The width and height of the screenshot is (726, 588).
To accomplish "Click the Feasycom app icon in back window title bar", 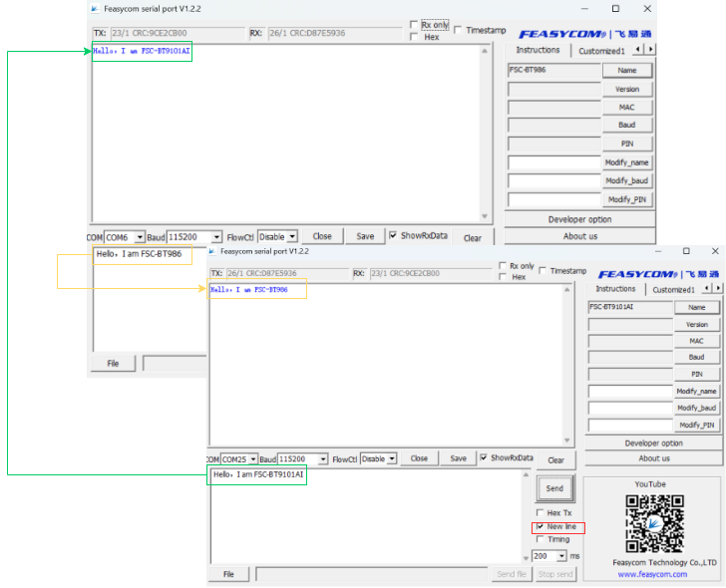I will (x=95, y=9).
